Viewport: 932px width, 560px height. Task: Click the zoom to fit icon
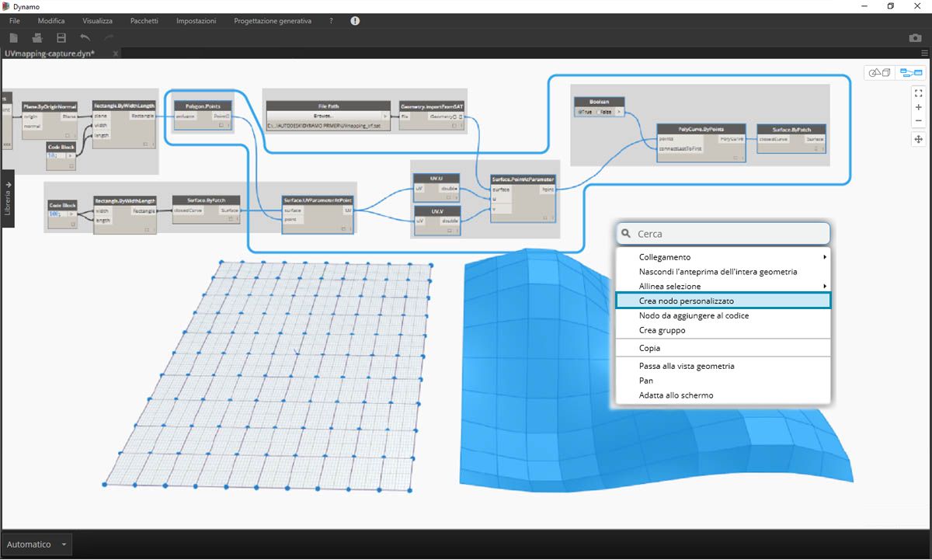pos(918,92)
